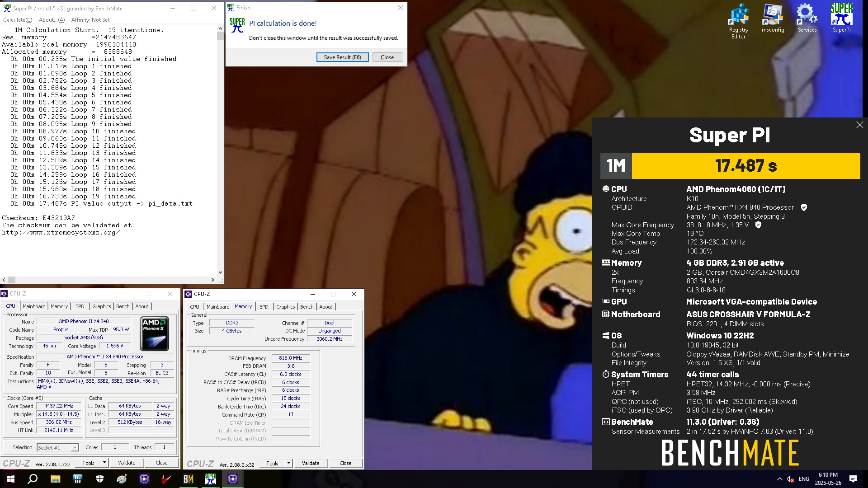Open the Services desktop shortcut
The width and height of the screenshot is (868, 488).
pos(807,19)
